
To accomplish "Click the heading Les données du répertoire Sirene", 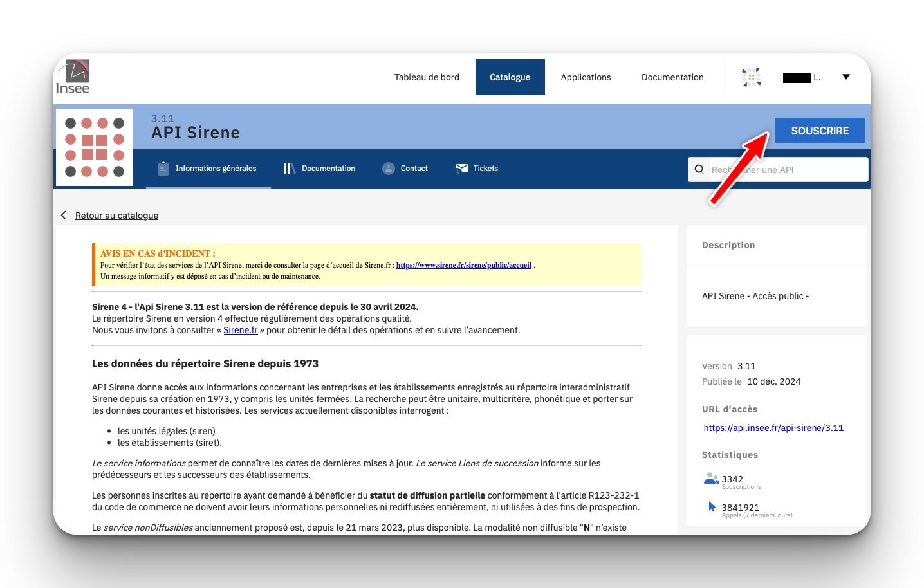I will (x=205, y=363).
